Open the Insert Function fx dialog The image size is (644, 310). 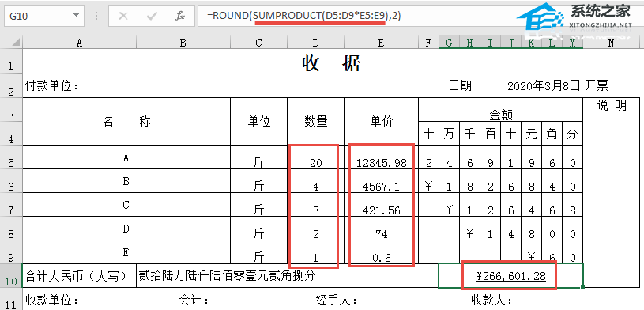click(180, 17)
